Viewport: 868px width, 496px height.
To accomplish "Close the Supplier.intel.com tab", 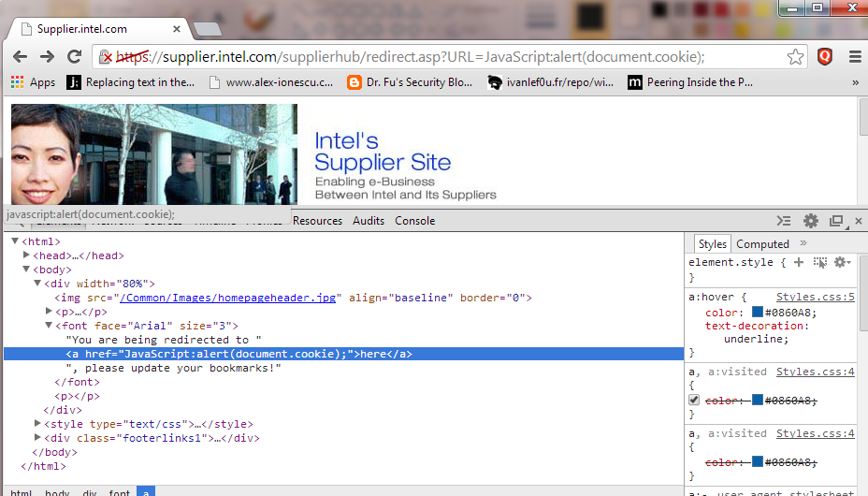I will [177, 29].
